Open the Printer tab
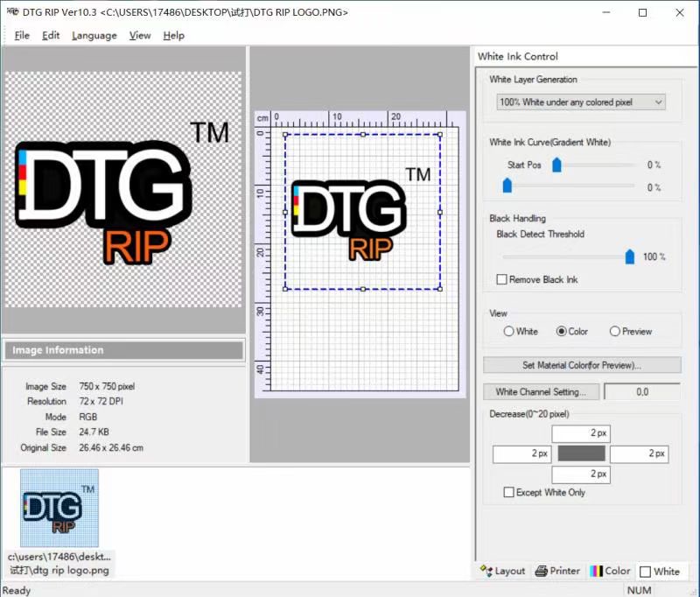The image size is (700, 597). (x=557, y=571)
